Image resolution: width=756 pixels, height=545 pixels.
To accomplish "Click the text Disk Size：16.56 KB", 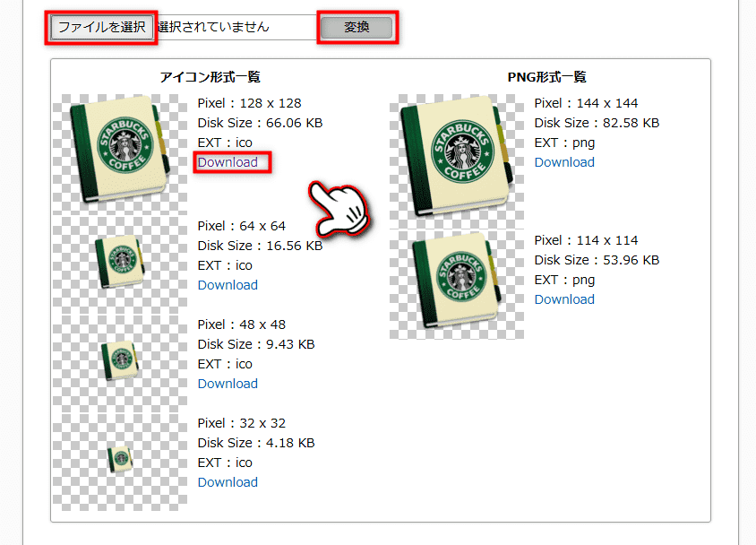I will pyautogui.click(x=260, y=246).
